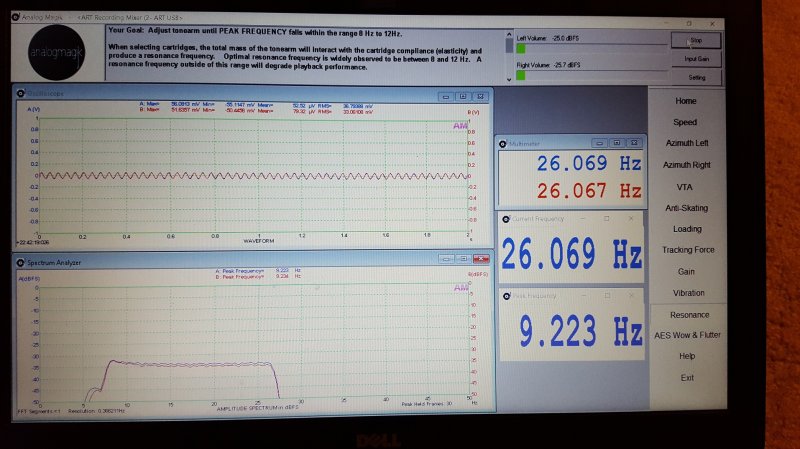
Task: Open the Azimuth Right test
Action: coord(687,165)
